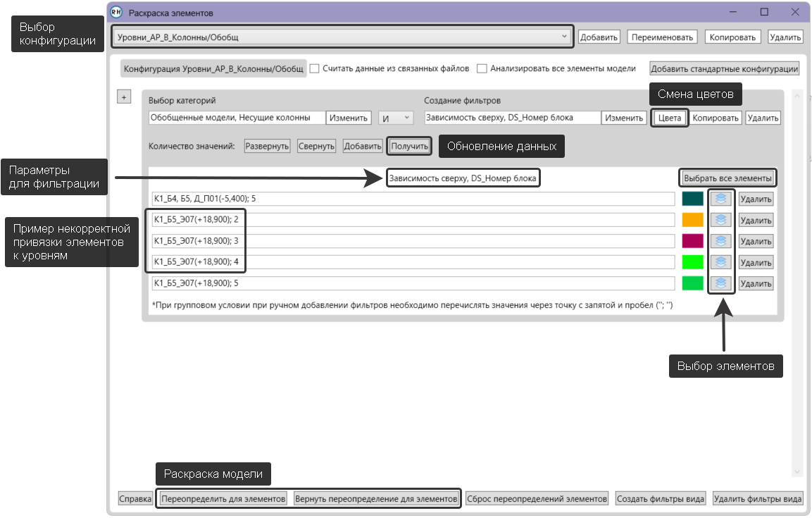Click 'Удалить фильтры вида' button
Screen dimensions: 812x518
[758, 499]
